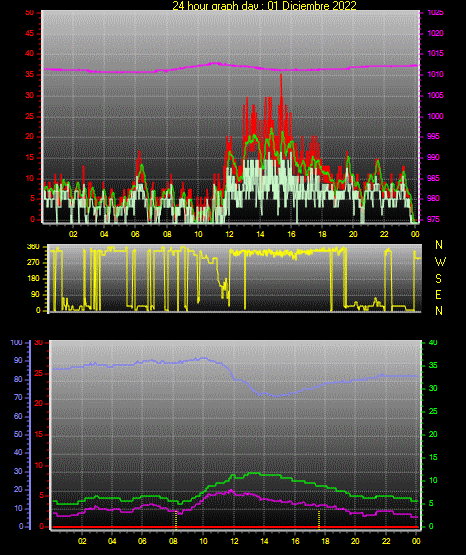Select the 14 hour label under bottom graph
This screenshot has width=466, height=555.
coord(264,541)
